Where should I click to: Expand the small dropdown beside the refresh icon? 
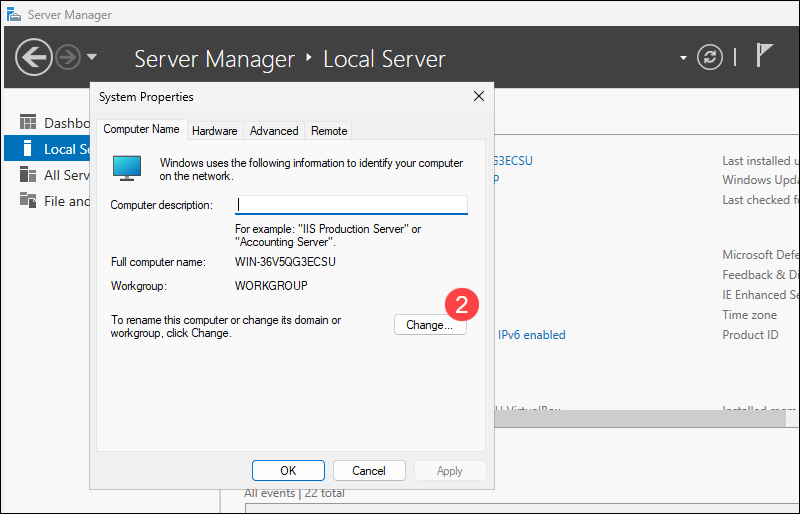684,58
